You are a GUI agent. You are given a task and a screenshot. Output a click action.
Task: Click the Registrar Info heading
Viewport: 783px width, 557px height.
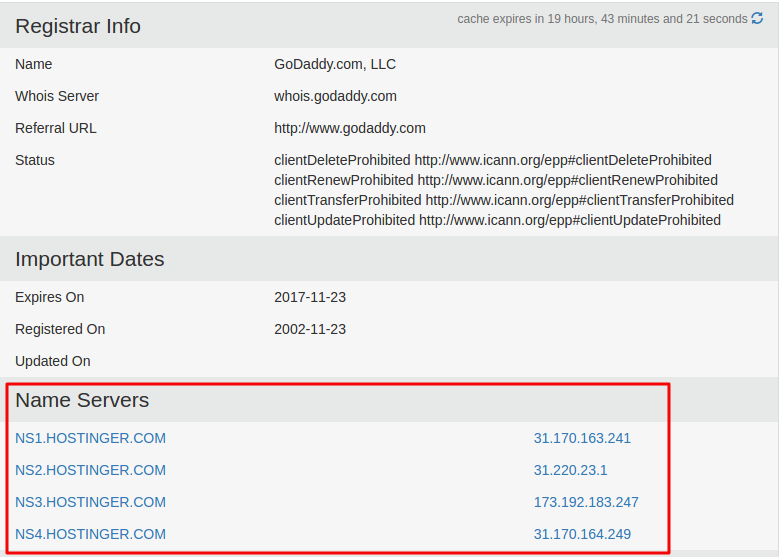(78, 26)
